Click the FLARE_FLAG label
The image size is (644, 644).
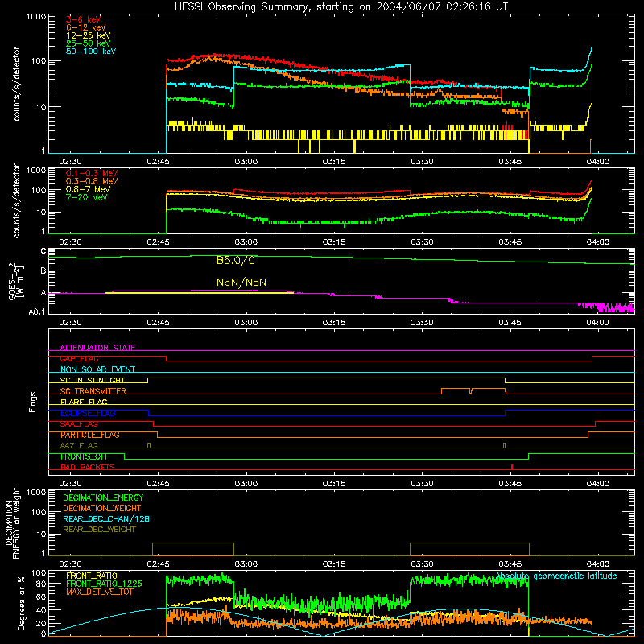pyautogui.click(x=84, y=402)
